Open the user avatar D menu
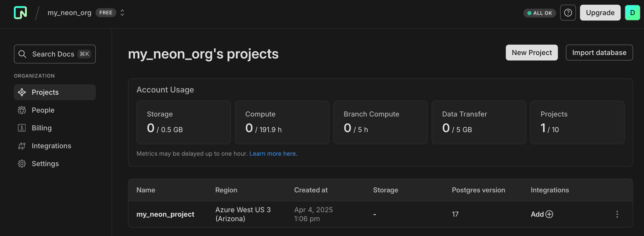The image size is (644, 236). coord(632,13)
